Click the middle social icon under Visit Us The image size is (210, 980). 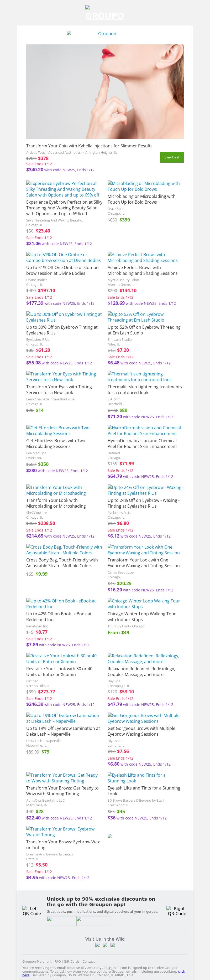105,945
